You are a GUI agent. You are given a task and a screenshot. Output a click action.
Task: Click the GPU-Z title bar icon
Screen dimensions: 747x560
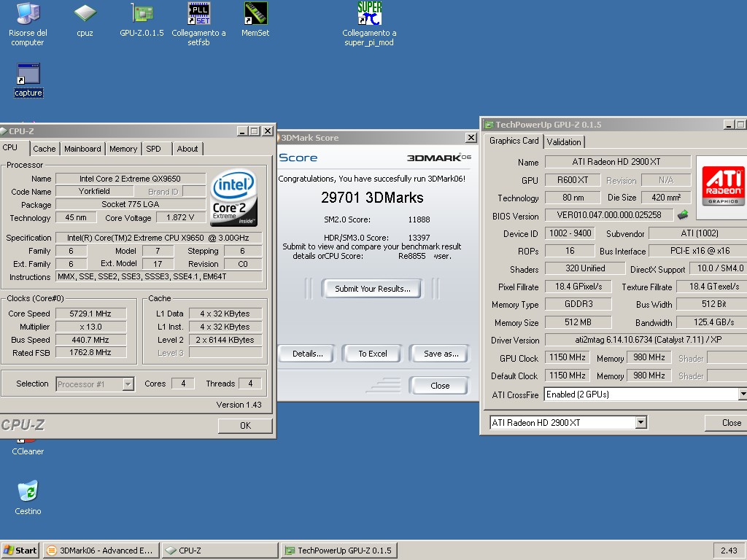(489, 125)
